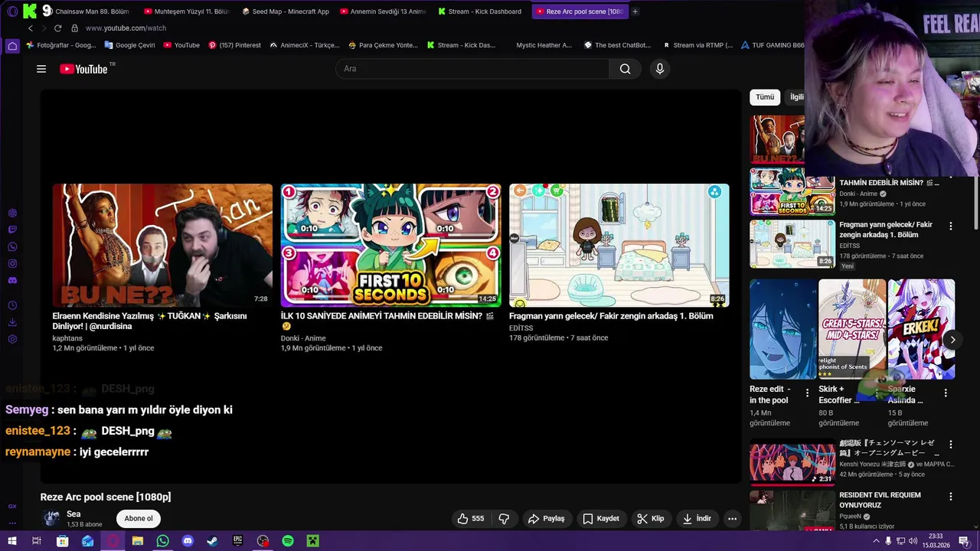Image resolution: width=980 pixels, height=551 pixels.
Task: Open the Reze edit in the pool Short
Action: 783,329
